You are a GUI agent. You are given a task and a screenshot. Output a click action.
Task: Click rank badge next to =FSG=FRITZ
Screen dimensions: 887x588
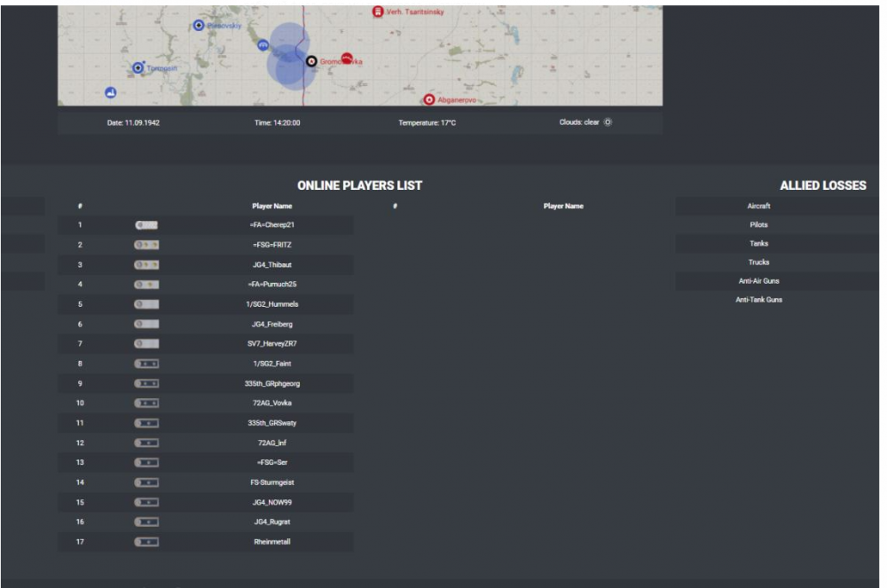146,245
